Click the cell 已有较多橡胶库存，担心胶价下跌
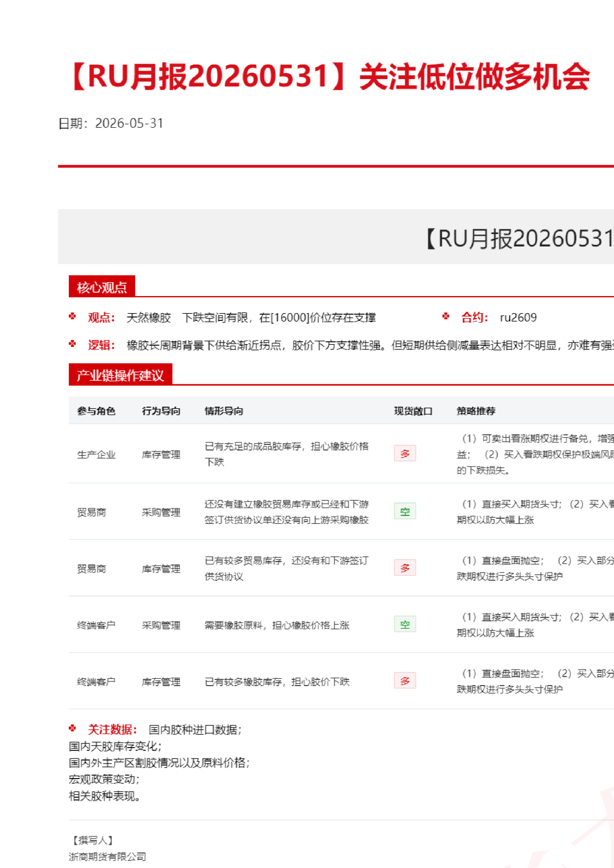The height and width of the screenshot is (868, 614). [x=277, y=682]
